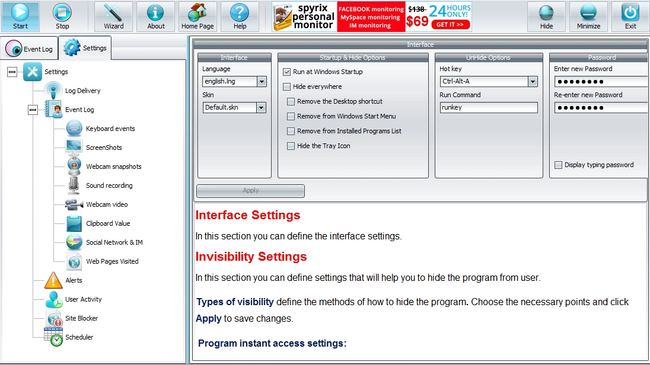Open Social Network & IM settings
The width and height of the screenshot is (650, 365).
114,243
